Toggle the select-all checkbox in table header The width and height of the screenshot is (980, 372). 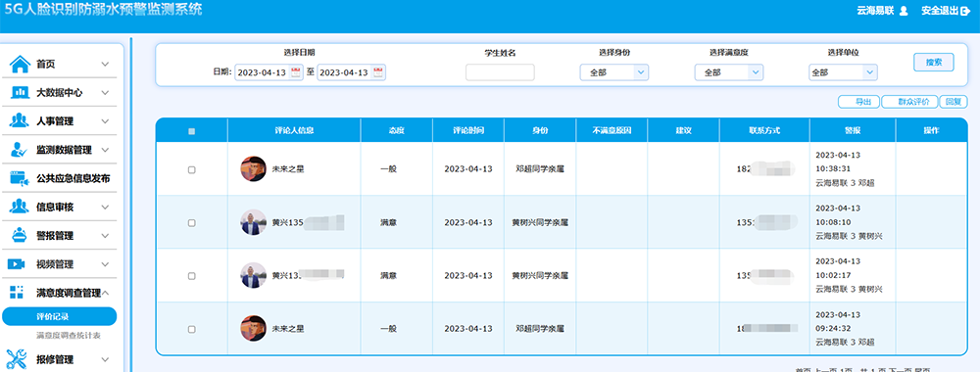192,131
